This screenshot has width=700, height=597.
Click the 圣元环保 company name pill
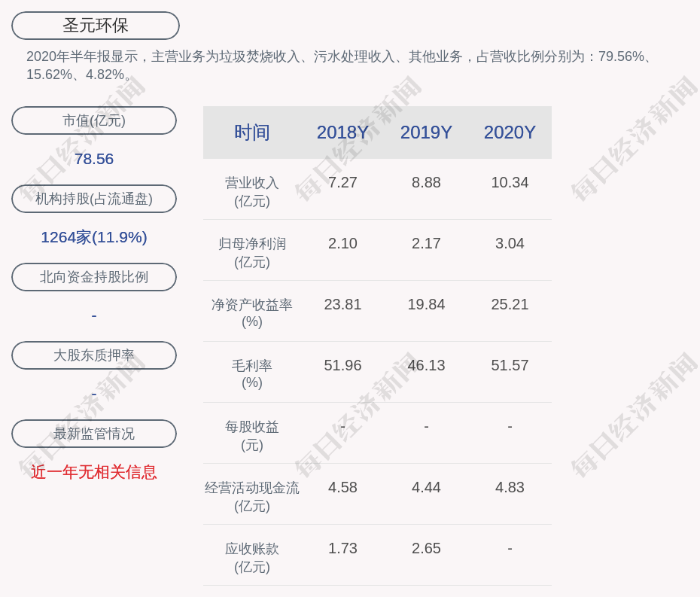(x=96, y=26)
